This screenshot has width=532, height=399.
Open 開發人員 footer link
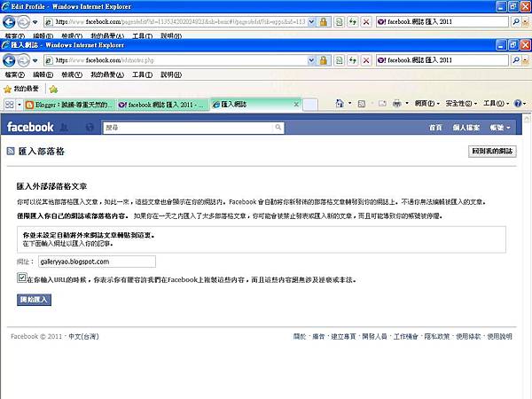[x=374, y=336]
